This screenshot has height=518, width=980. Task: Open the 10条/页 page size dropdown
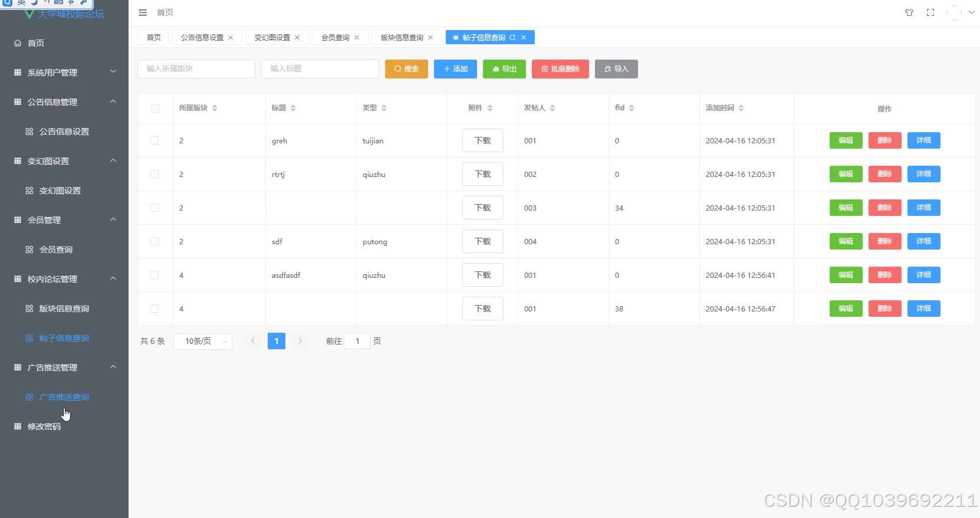pos(203,341)
